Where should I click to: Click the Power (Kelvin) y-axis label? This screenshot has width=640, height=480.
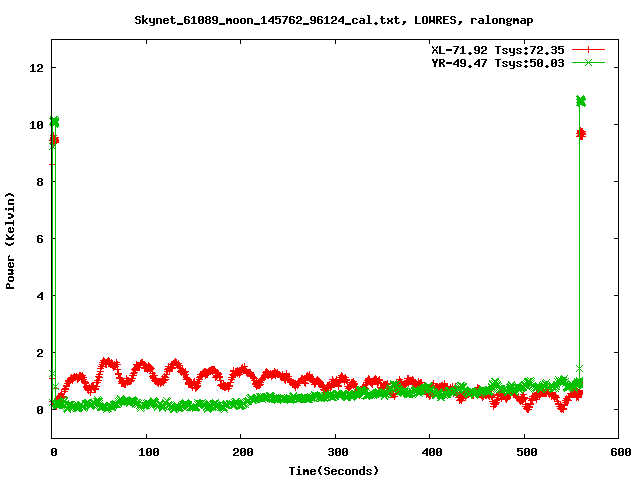11,239
